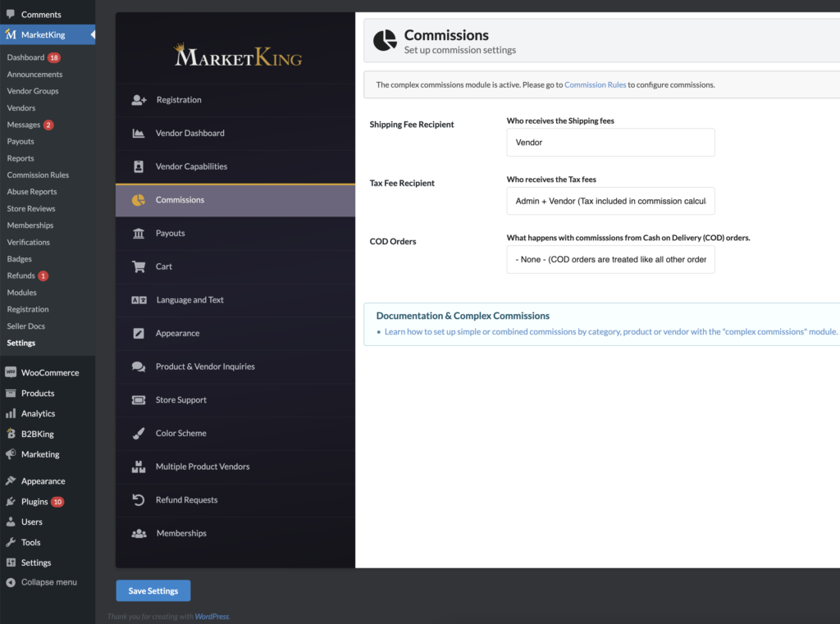Select the Multiple Product Vendors tab
Screen dimensions: 840x624
point(235,467)
